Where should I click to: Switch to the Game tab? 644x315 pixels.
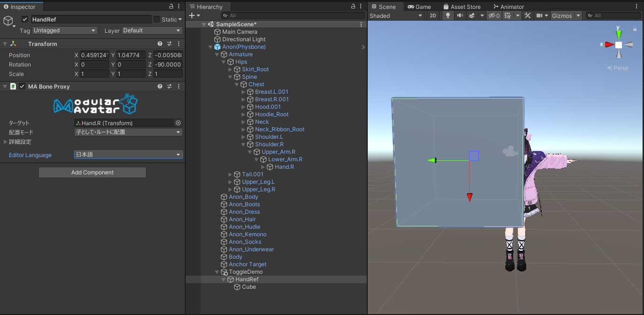coord(419,7)
